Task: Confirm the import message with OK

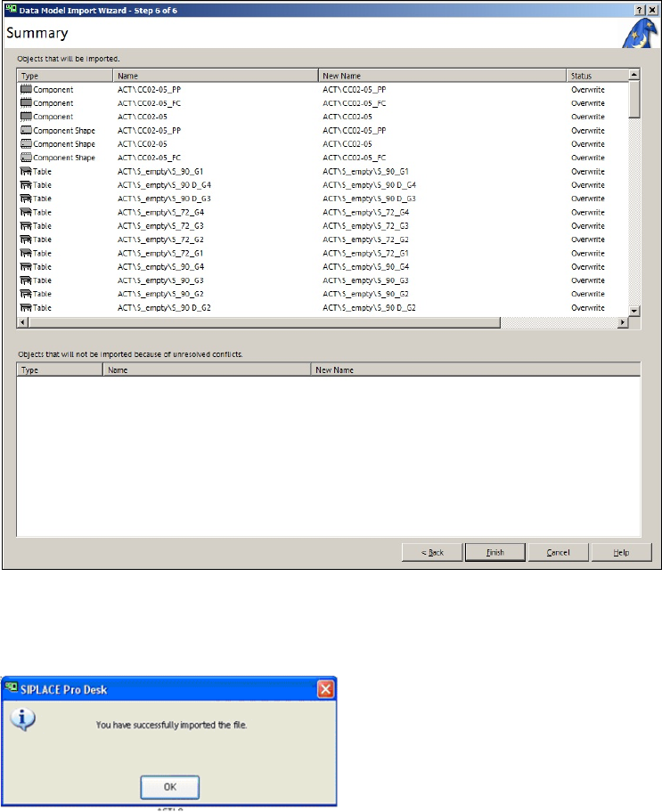Action: pyautogui.click(x=170, y=787)
